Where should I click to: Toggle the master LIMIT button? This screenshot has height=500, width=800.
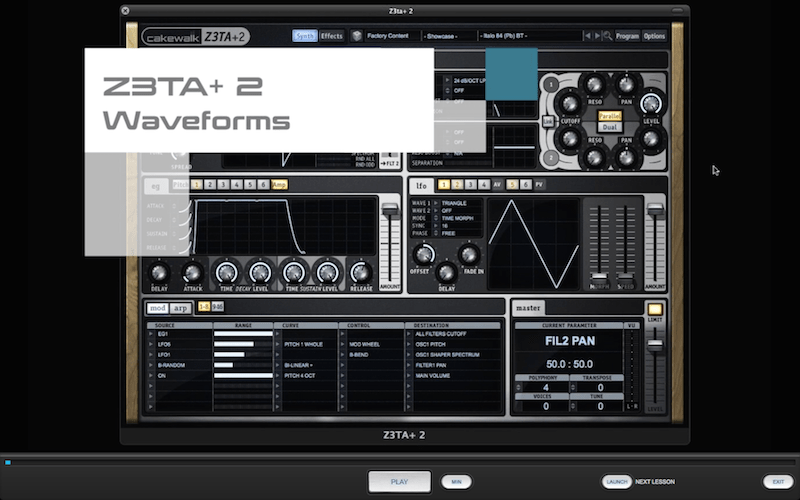pyautogui.click(x=655, y=309)
